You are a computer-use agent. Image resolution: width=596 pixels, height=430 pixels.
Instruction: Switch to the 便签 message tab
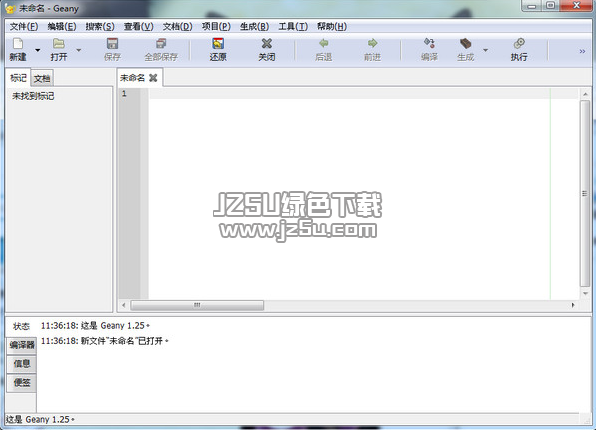tap(22, 382)
